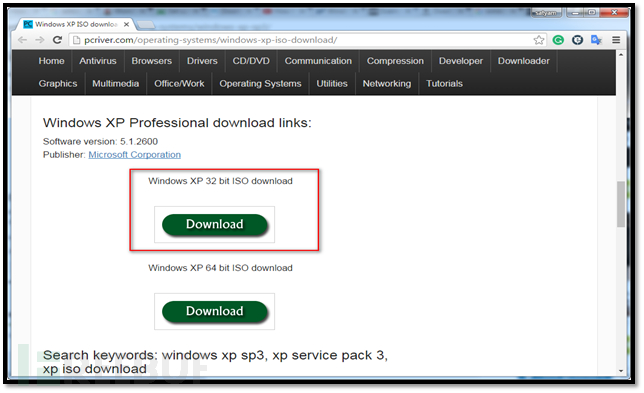The height and width of the screenshot is (393, 644).
Task: Open the Google Translate extension icon
Action: (x=596, y=40)
